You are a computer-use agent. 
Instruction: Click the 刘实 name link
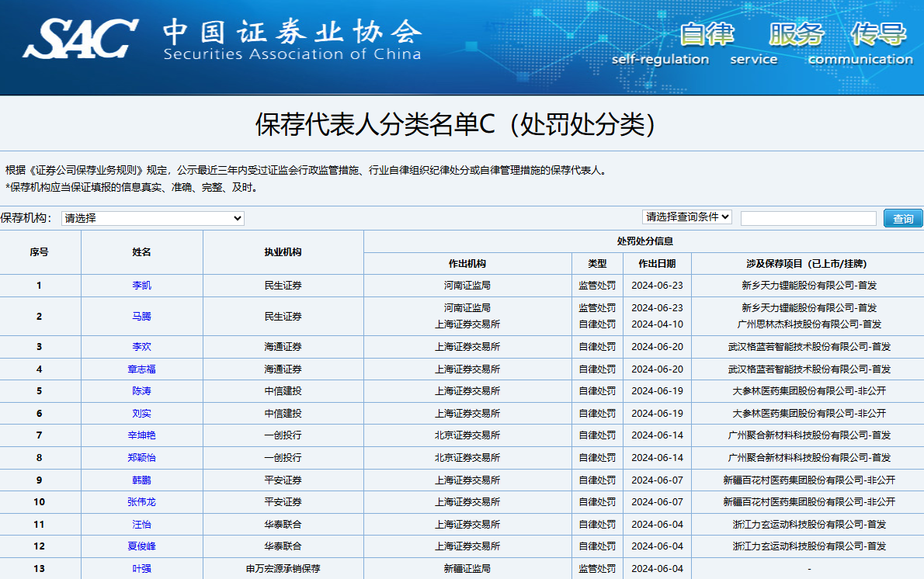point(141,414)
